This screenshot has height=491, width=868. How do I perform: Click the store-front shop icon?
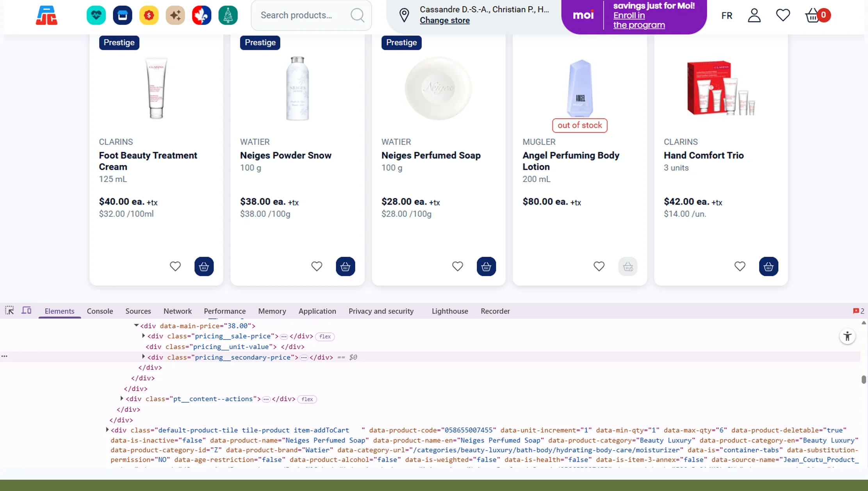coord(122,15)
